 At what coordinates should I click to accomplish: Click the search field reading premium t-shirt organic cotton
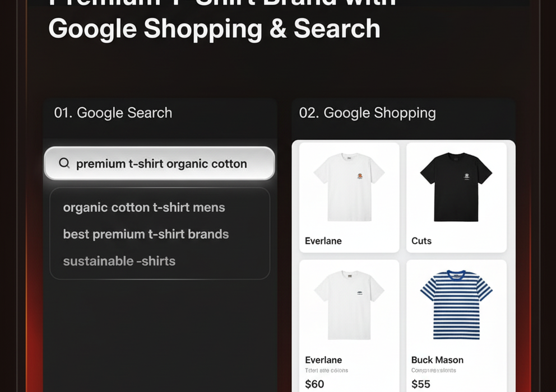(x=161, y=164)
